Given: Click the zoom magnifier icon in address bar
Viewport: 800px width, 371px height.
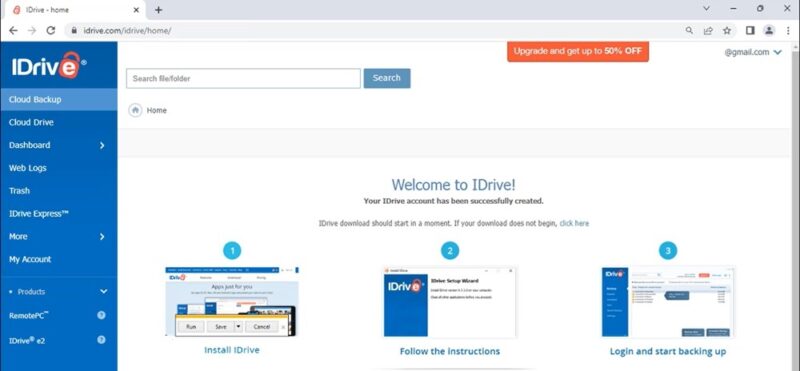Looking at the screenshot, I should pos(689,31).
